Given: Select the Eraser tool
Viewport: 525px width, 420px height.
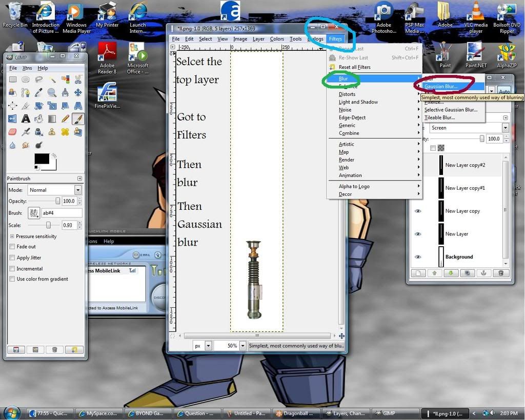Looking at the screenshot, I should point(13,132).
